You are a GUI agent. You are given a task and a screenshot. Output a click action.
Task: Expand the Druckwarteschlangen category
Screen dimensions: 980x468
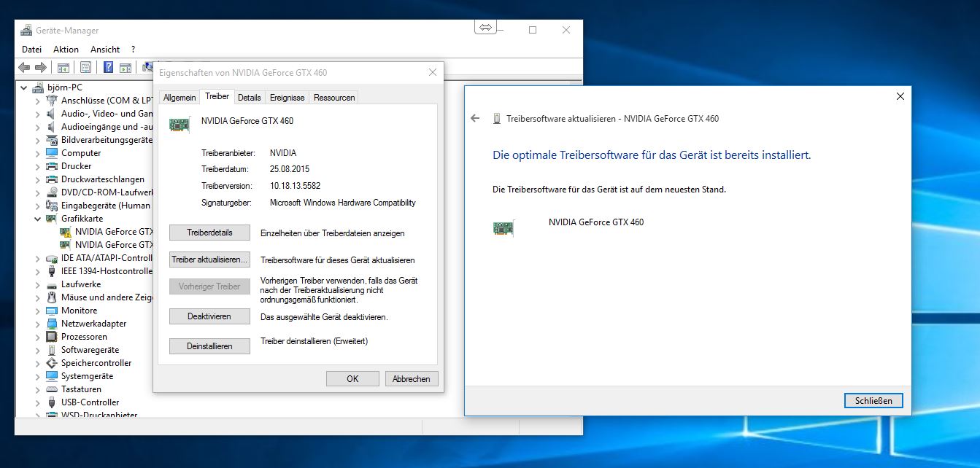[38, 179]
